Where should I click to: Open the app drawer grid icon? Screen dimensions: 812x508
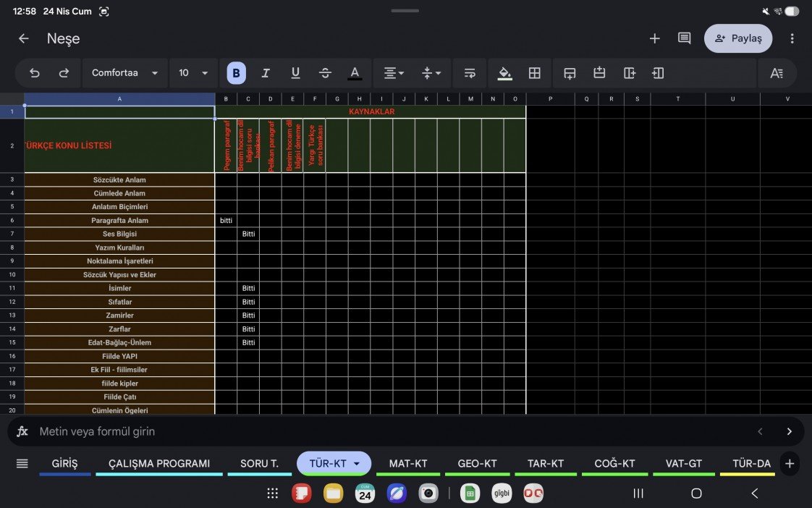click(272, 494)
